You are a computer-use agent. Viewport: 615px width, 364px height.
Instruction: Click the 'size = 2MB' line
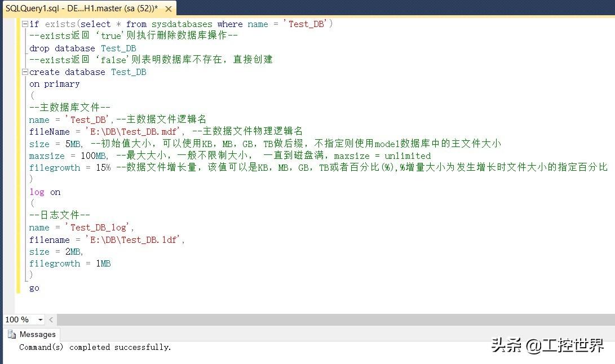point(56,251)
